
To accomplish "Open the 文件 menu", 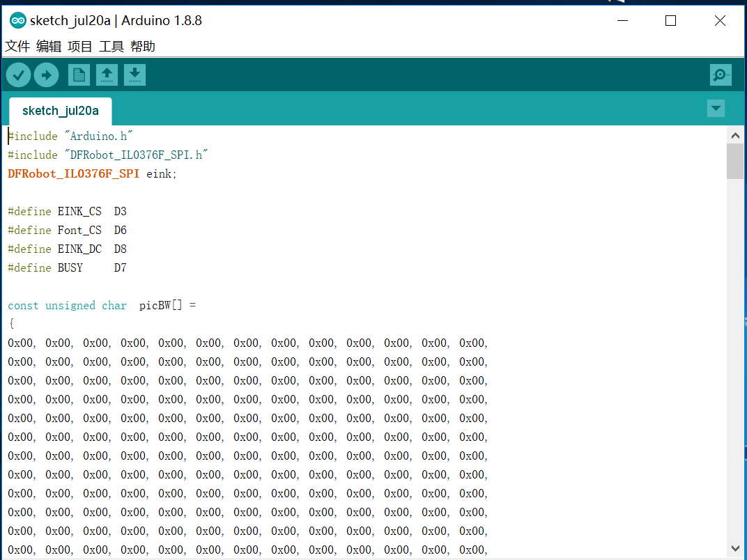I will [x=17, y=46].
